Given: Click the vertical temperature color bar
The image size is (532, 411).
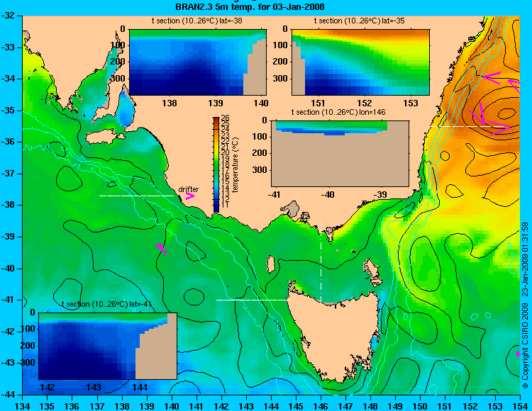Looking at the screenshot, I should (216, 164).
